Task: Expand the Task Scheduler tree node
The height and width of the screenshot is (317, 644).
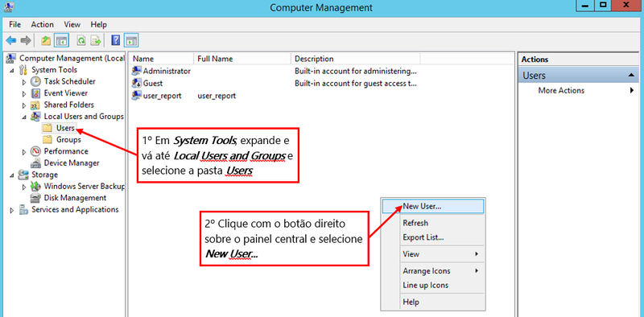Action: (x=25, y=82)
